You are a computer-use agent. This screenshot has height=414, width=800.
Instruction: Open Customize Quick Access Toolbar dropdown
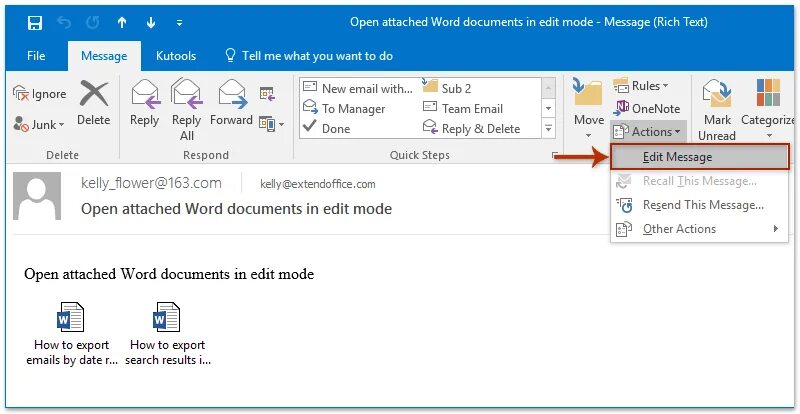[179, 23]
